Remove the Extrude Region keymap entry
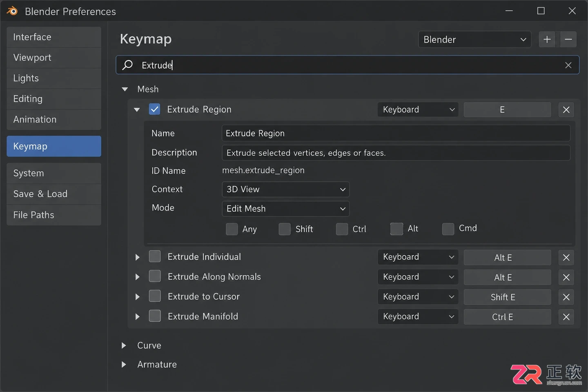 (566, 110)
